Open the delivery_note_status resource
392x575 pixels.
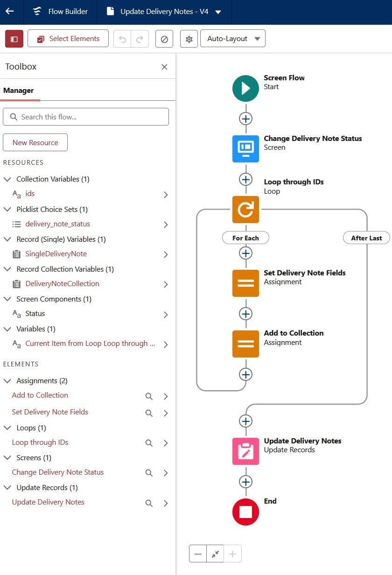(x=58, y=224)
